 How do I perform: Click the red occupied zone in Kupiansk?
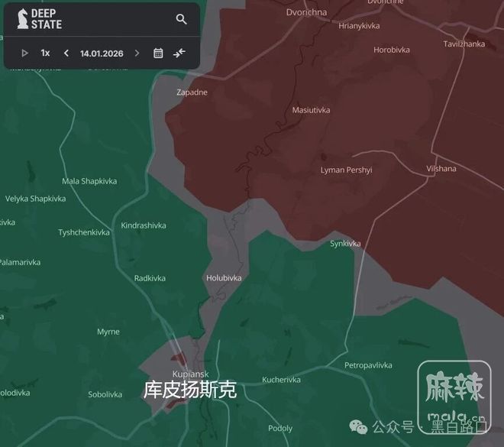[179, 358]
